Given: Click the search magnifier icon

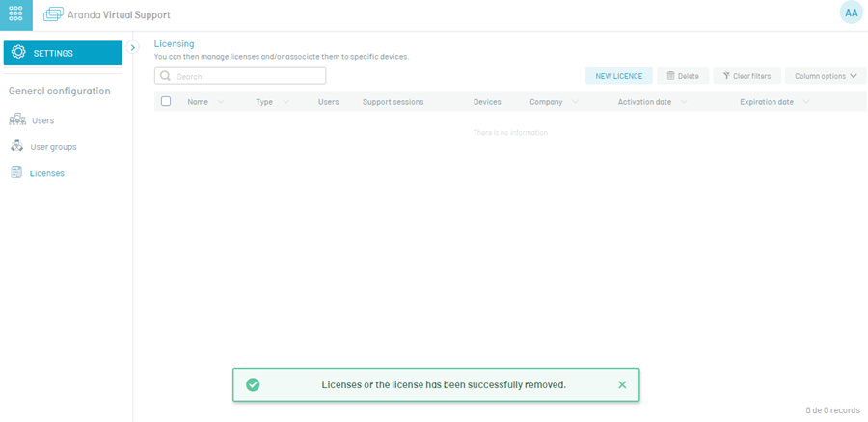Looking at the screenshot, I should [x=165, y=76].
